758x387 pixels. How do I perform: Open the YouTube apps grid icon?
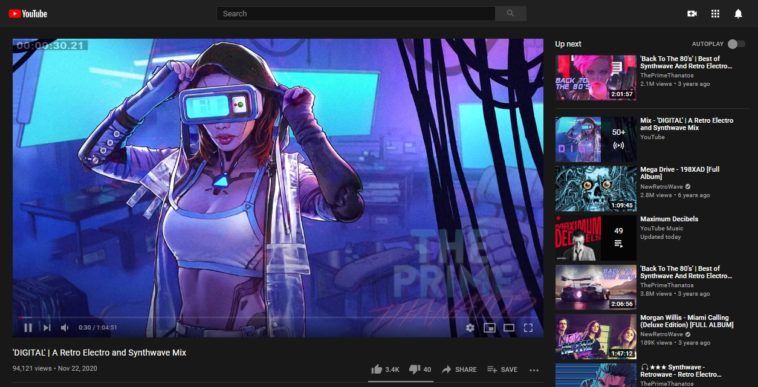tap(715, 14)
